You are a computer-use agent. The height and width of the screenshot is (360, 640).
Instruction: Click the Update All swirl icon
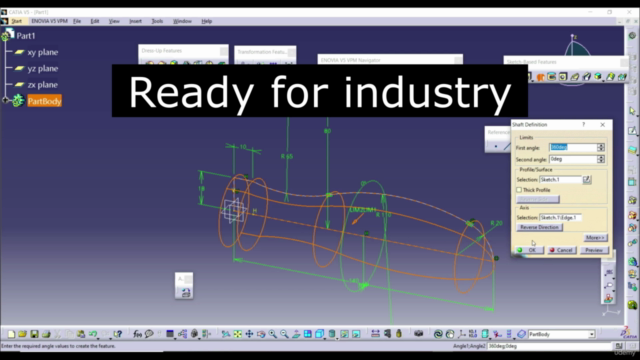(x=438, y=334)
